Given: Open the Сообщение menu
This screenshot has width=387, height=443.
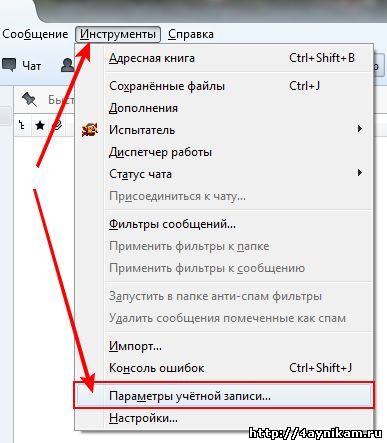Looking at the screenshot, I should [x=35, y=34].
